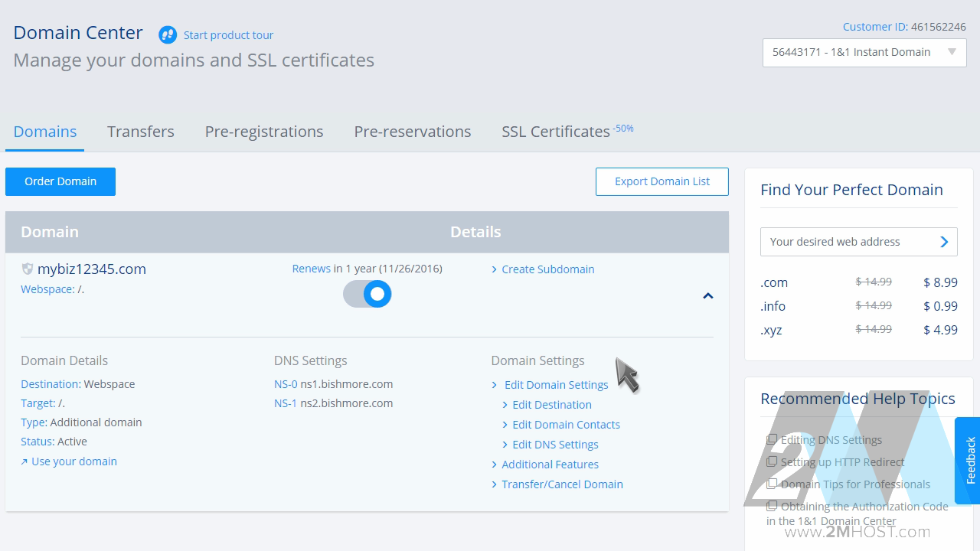The image size is (980, 551).
Task: Click the .xyz domain price row
Action: click(x=859, y=330)
